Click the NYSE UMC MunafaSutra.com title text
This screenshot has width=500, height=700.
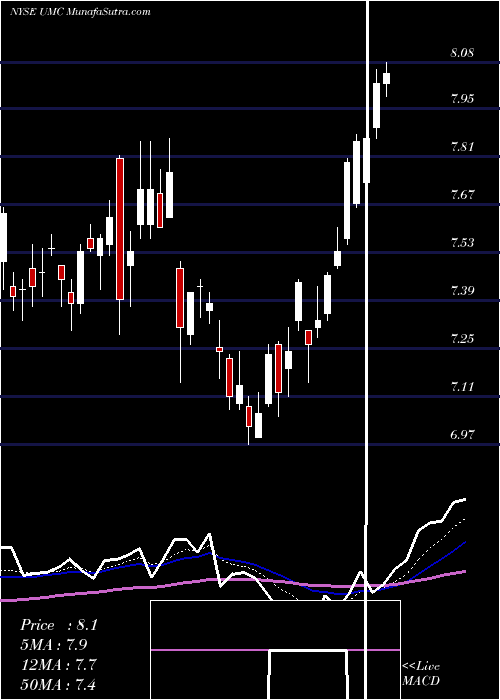tap(80, 12)
